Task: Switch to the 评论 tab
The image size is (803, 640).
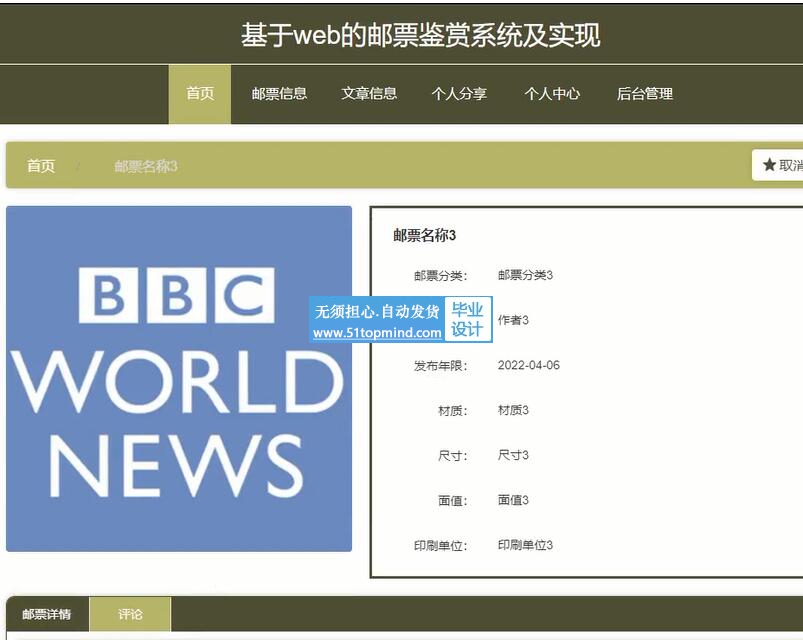Action: tap(130, 614)
